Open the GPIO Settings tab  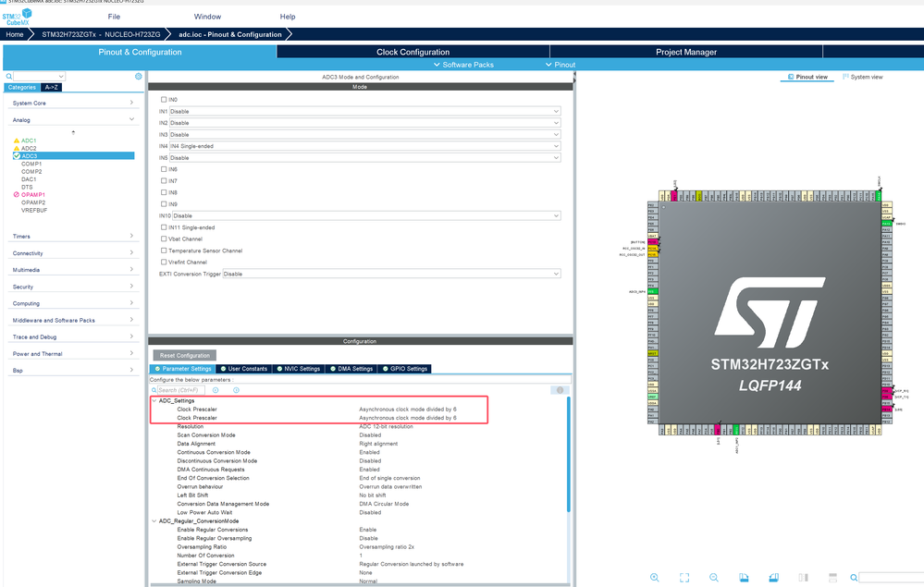pos(405,369)
